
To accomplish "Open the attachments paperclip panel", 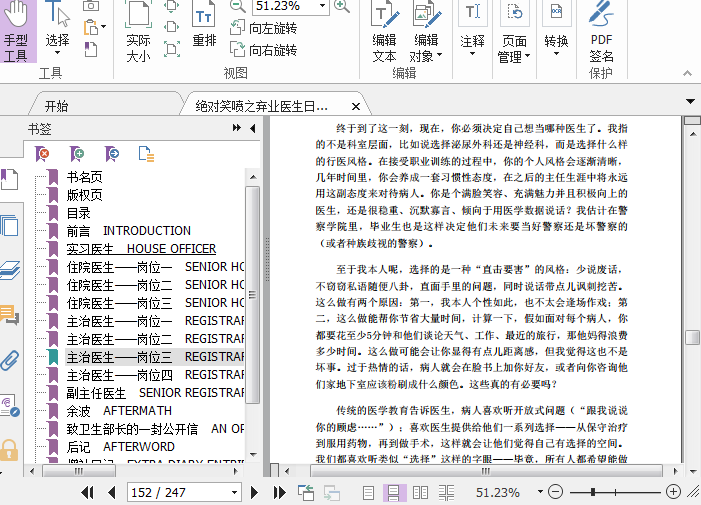I will pyautogui.click(x=10, y=360).
